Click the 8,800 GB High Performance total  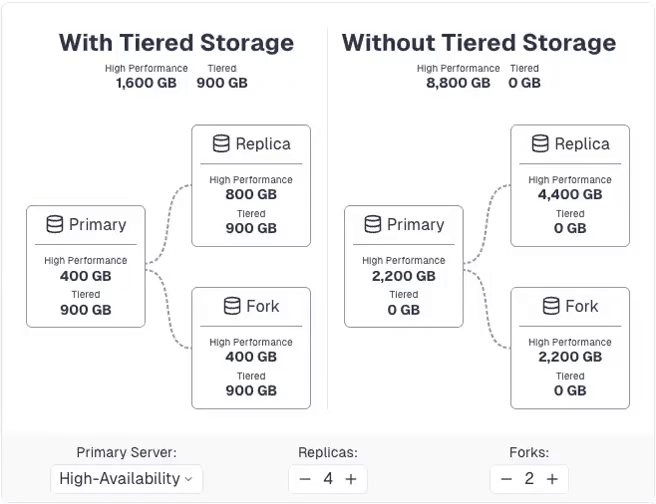point(458,83)
